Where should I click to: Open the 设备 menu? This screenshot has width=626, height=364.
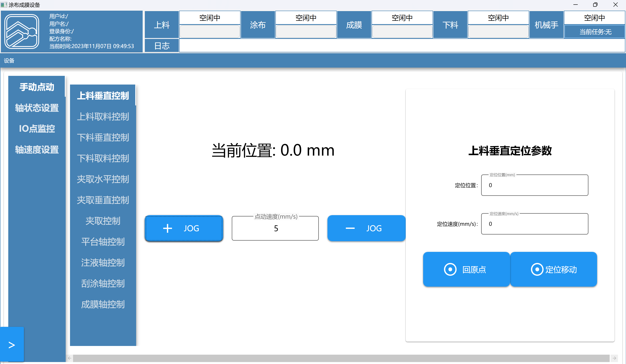pos(9,61)
